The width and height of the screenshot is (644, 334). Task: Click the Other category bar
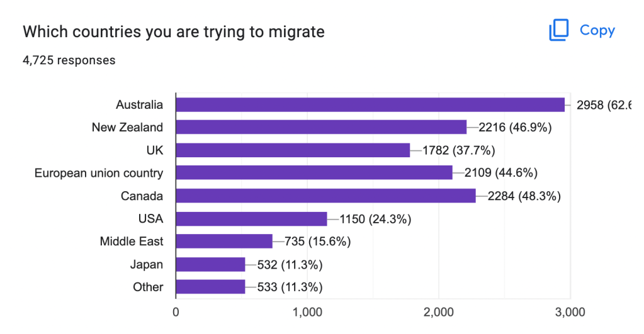tap(211, 287)
